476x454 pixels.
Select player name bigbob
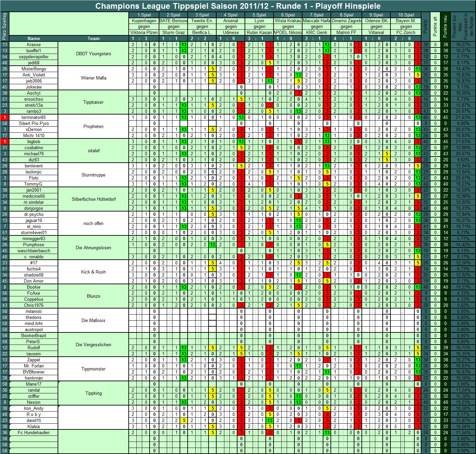pyautogui.click(x=34, y=141)
